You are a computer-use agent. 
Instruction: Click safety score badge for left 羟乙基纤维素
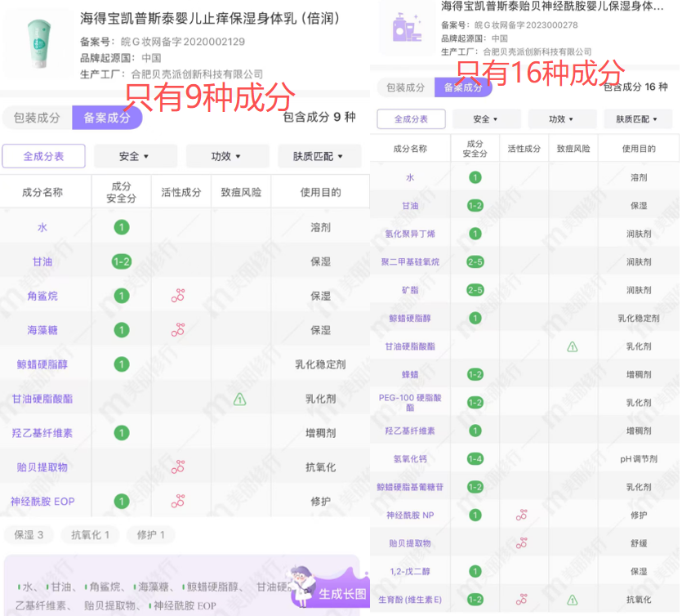point(122,433)
